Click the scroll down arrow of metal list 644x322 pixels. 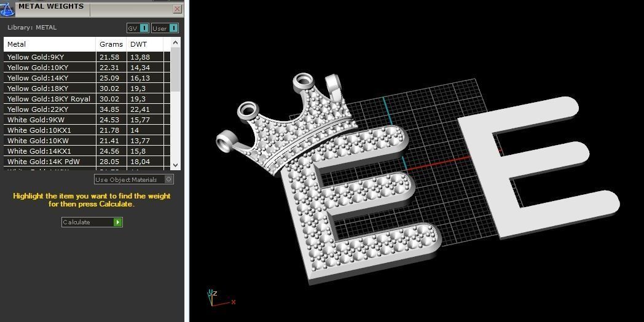tap(175, 165)
